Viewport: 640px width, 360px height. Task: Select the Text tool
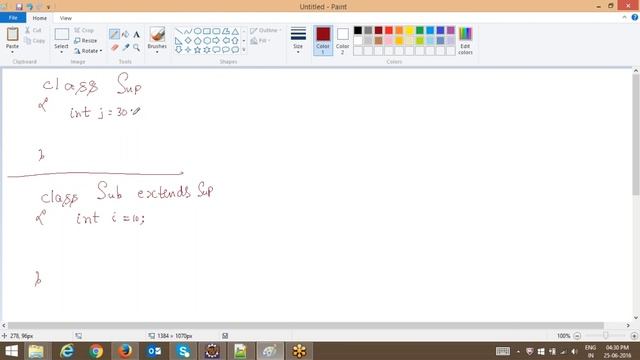click(x=136, y=34)
